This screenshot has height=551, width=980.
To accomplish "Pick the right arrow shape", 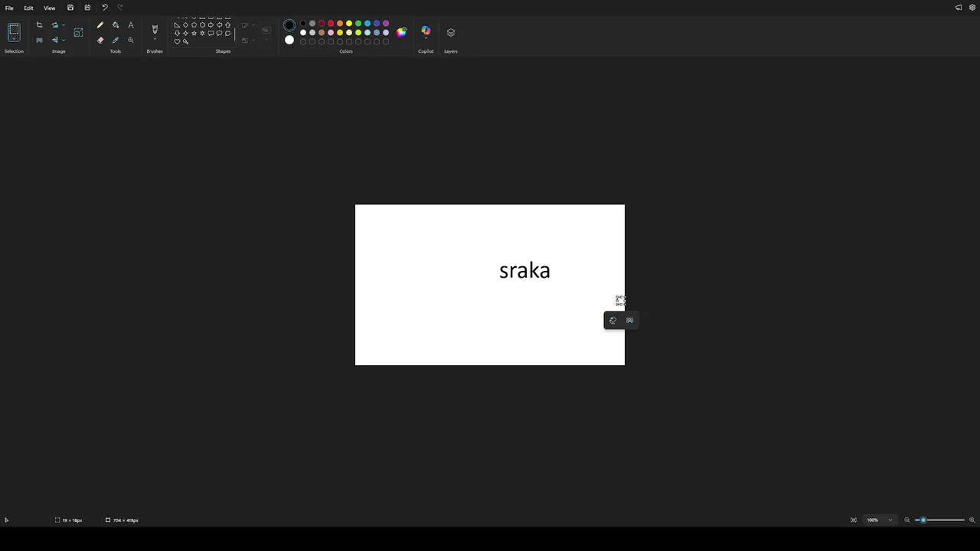I will pyautogui.click(x=211, y=24).
